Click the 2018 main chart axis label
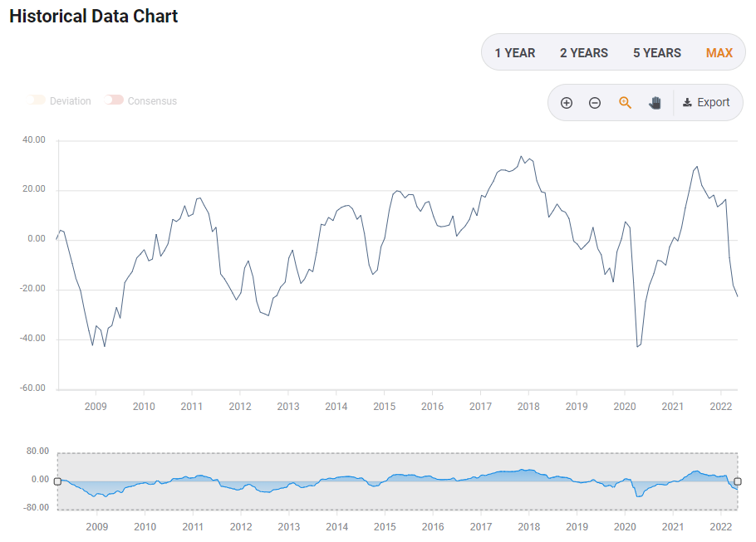The width and height of the screenshot is (756, 542). click(528, 406)
